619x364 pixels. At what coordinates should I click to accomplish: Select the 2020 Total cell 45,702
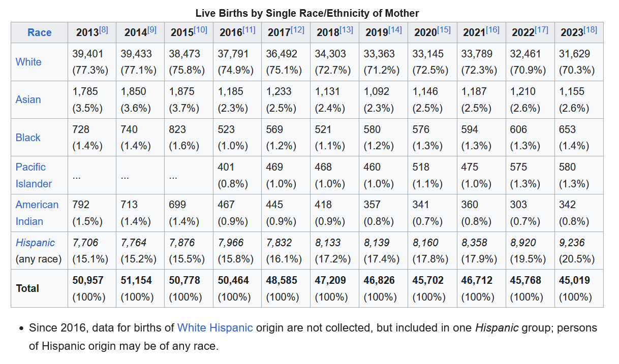[x=432, y=288]
